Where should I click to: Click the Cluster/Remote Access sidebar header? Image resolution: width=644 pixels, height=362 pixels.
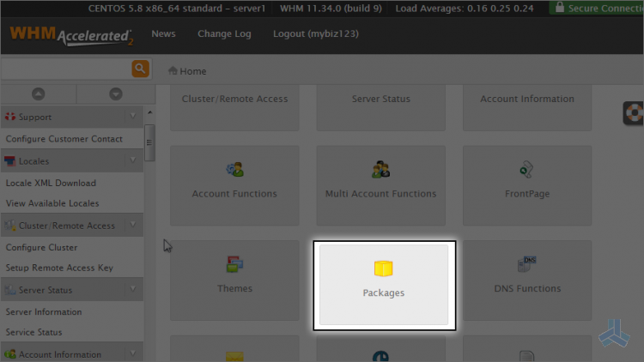(72, 226)
